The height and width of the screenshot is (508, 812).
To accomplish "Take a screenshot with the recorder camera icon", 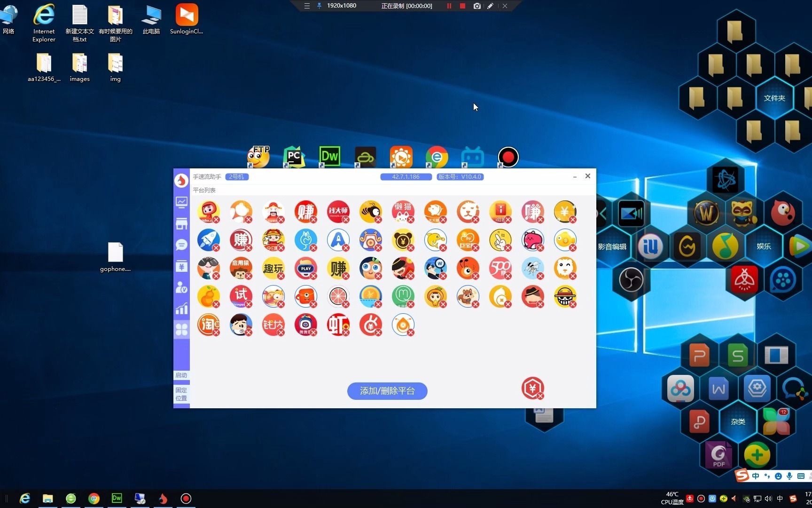I will [x=477, y=6].
